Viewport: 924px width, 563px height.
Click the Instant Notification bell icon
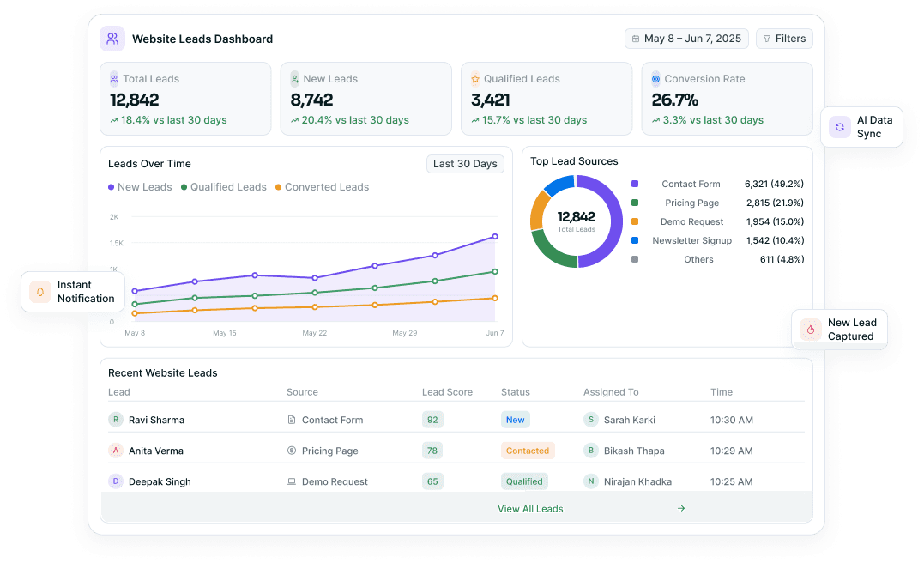click(40, 292)
